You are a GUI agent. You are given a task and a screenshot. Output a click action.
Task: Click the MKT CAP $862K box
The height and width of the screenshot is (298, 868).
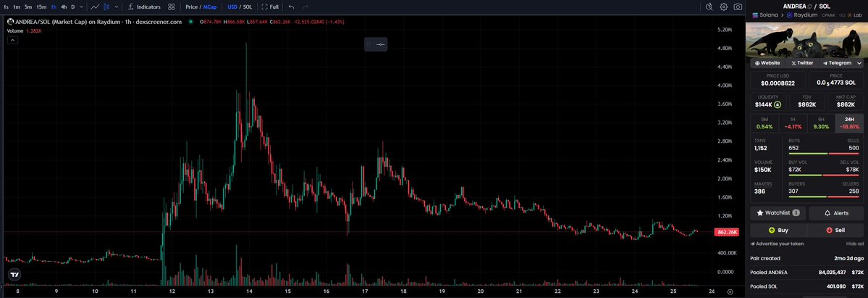846,101
